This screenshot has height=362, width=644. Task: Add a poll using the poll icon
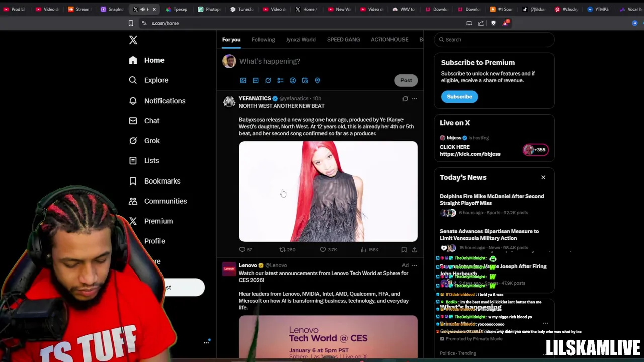[280, 80]
